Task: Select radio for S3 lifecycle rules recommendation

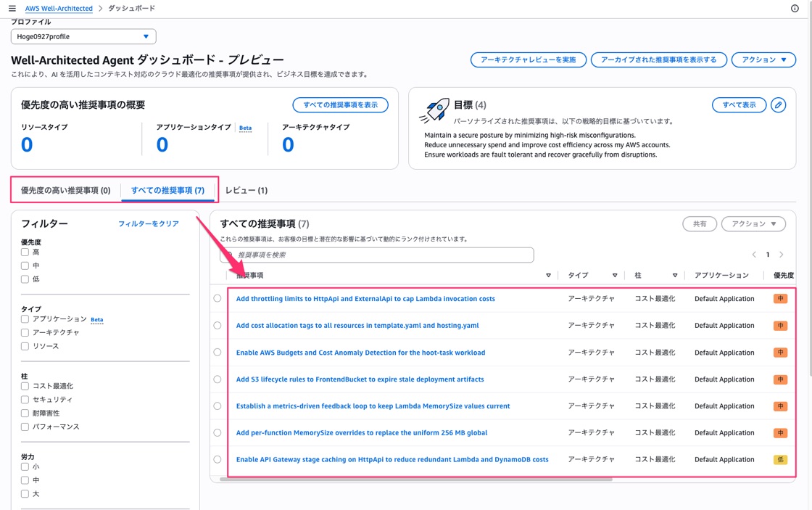Action: point(217,379)
